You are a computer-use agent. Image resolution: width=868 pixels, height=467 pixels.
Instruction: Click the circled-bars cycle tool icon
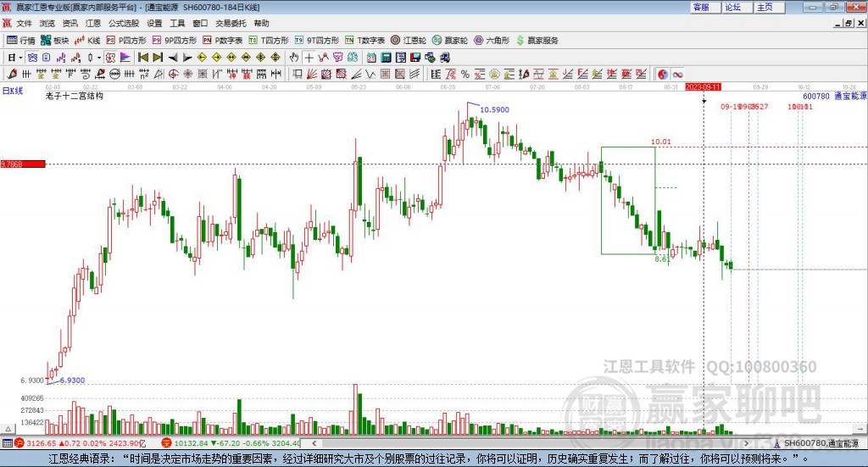point(114,74)
